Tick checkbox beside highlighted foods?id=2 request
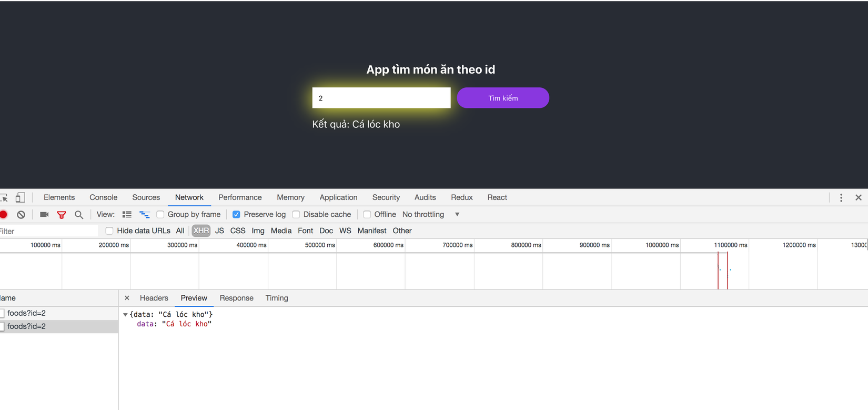Viewport: 868px width, 410px height. click(x=2, y=327)
